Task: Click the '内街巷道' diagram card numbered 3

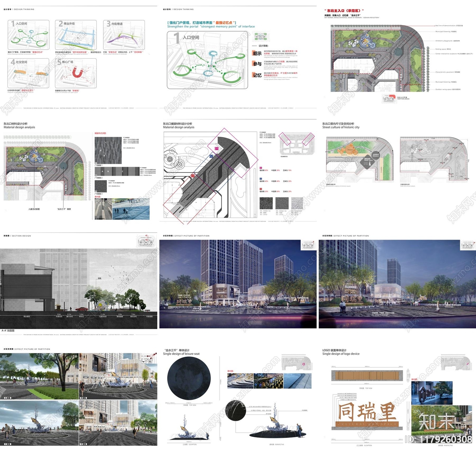Action: [124, 35]
